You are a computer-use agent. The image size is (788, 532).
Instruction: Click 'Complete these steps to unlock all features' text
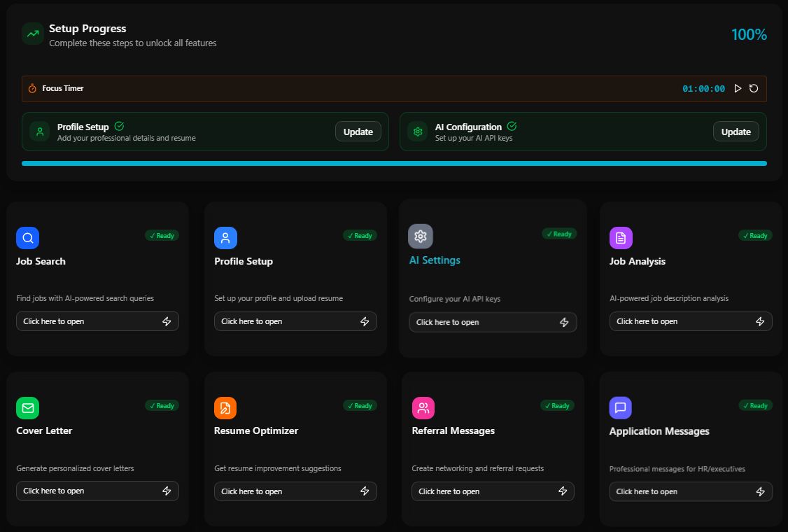pyautogui.click(x=133, y=43)
